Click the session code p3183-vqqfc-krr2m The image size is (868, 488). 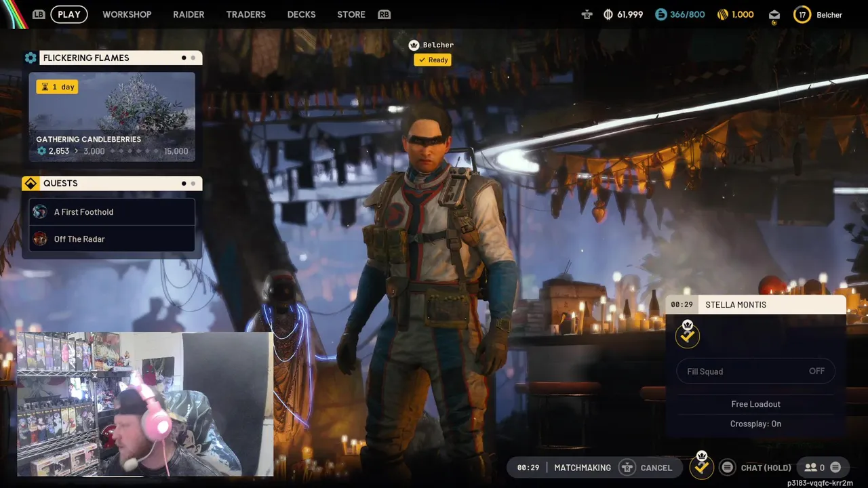820,483
